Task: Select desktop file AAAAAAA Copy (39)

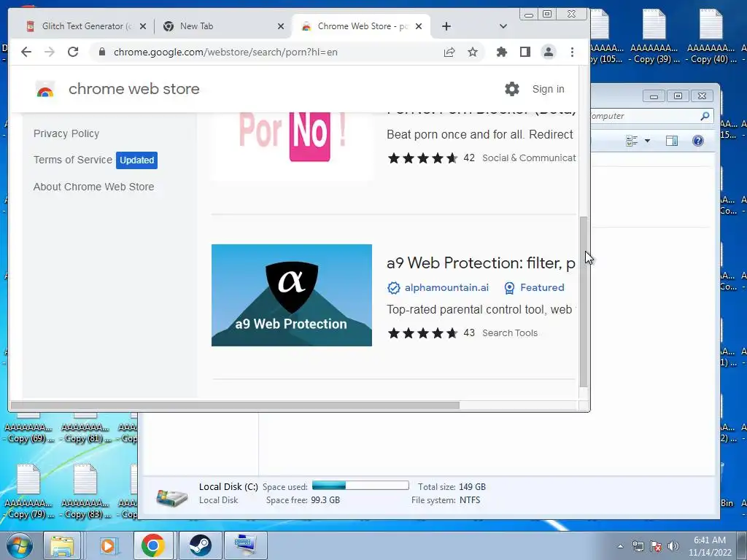Action: (654, 37)
